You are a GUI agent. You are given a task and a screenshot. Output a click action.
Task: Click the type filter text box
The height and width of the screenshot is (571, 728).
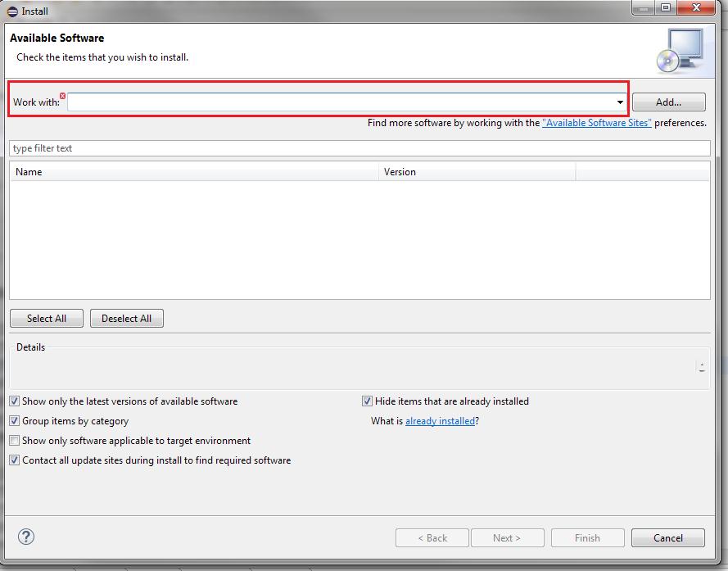pos(359,148)
